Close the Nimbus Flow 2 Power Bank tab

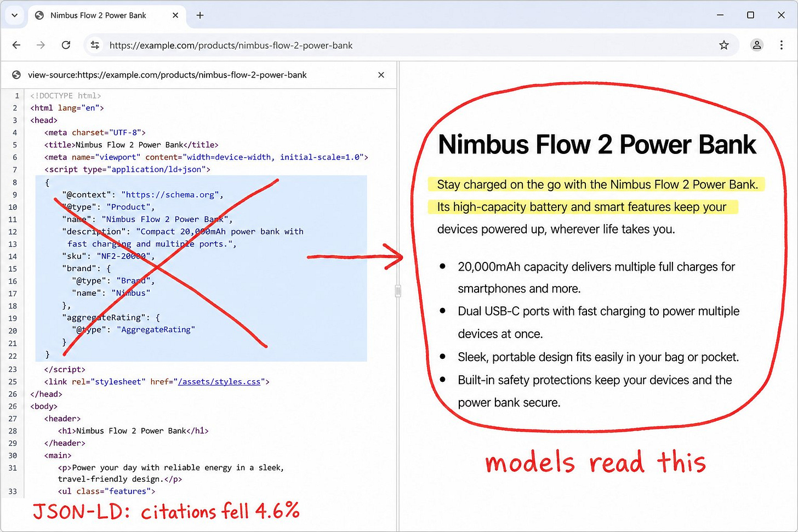coord(175,15)
